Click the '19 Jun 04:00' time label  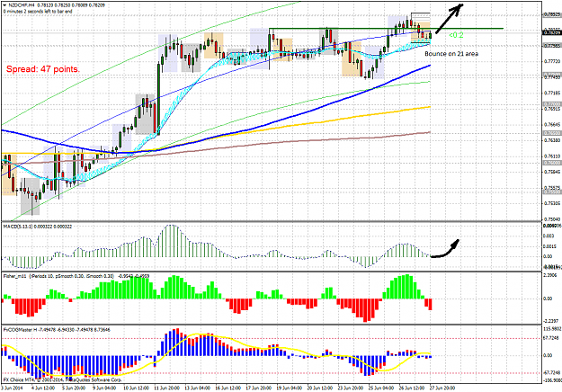(289, 388)
